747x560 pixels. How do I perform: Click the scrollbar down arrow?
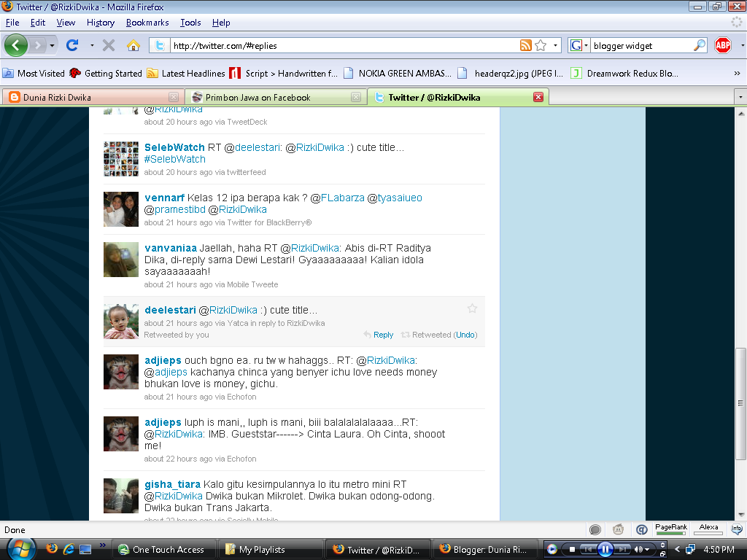coord(741,515)
